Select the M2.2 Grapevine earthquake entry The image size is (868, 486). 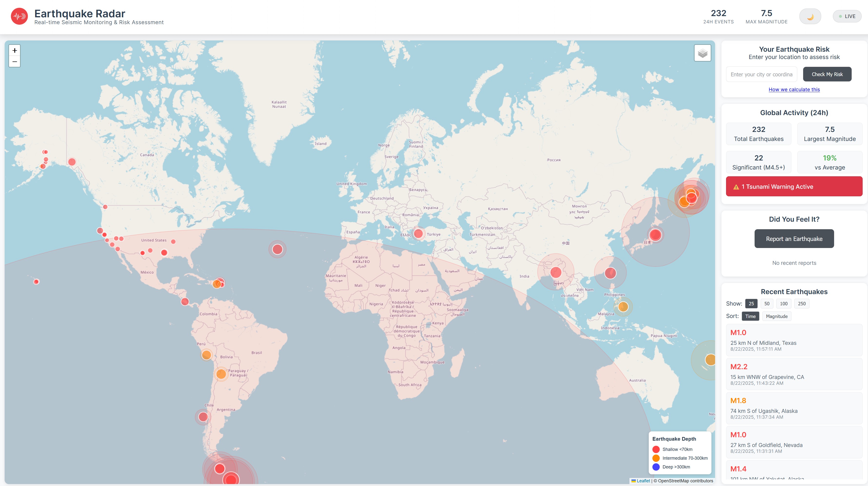[794, 374]
